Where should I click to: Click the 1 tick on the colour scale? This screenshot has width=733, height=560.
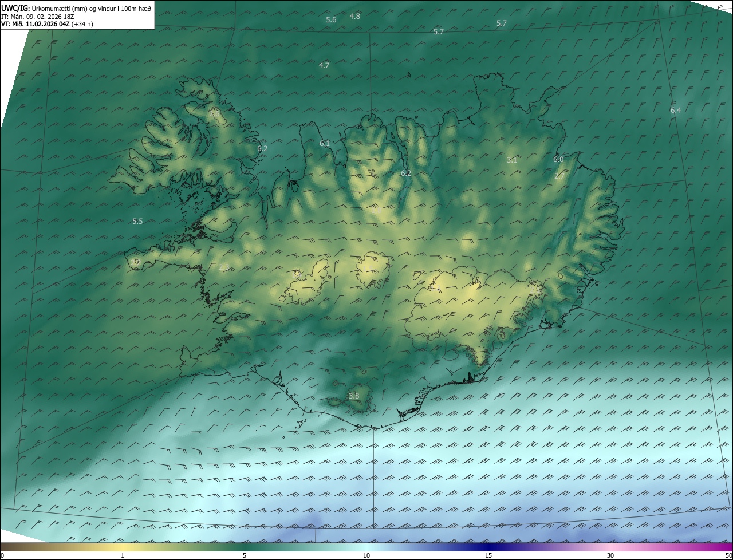pyautogui.click(x=123, y=555)
